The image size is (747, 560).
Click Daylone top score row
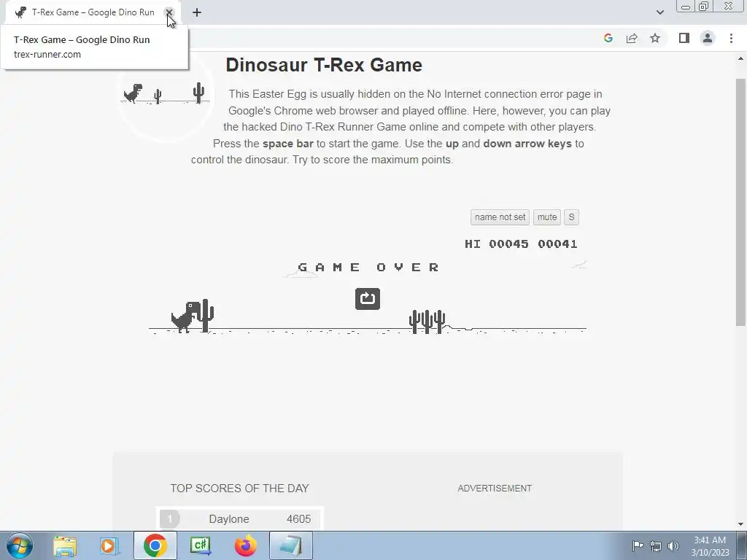coord(239,518)
